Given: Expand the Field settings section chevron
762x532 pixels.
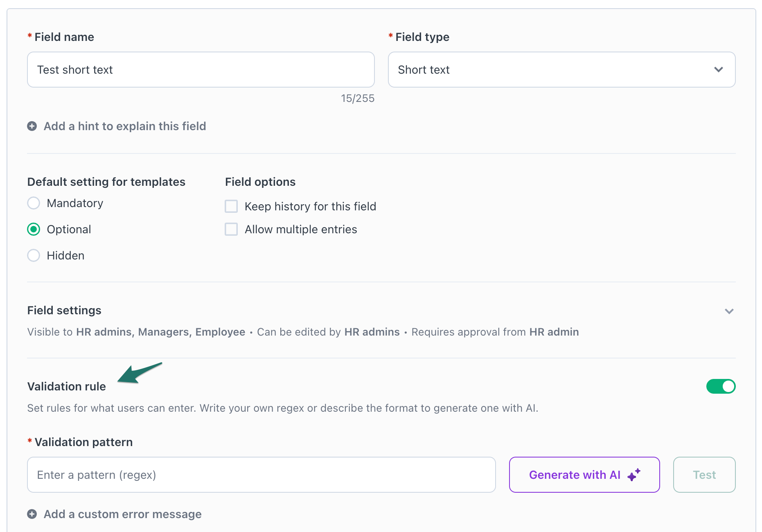Looking at the screenshot, I should (729, 311).
